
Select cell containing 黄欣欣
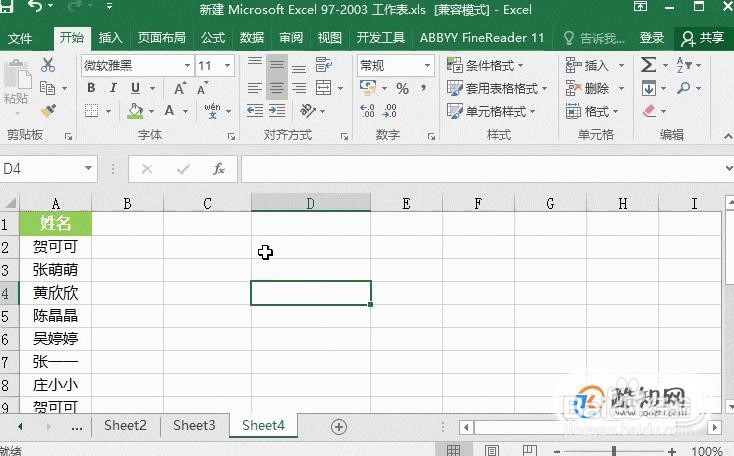55,293
